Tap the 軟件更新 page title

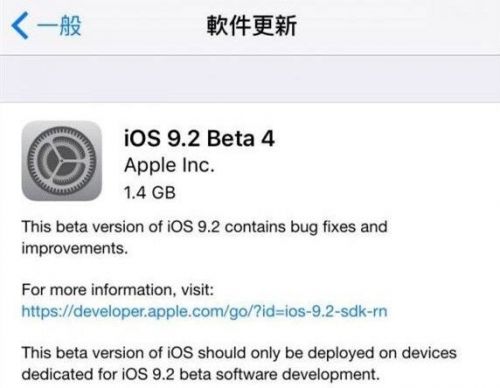tap(252, 26)
